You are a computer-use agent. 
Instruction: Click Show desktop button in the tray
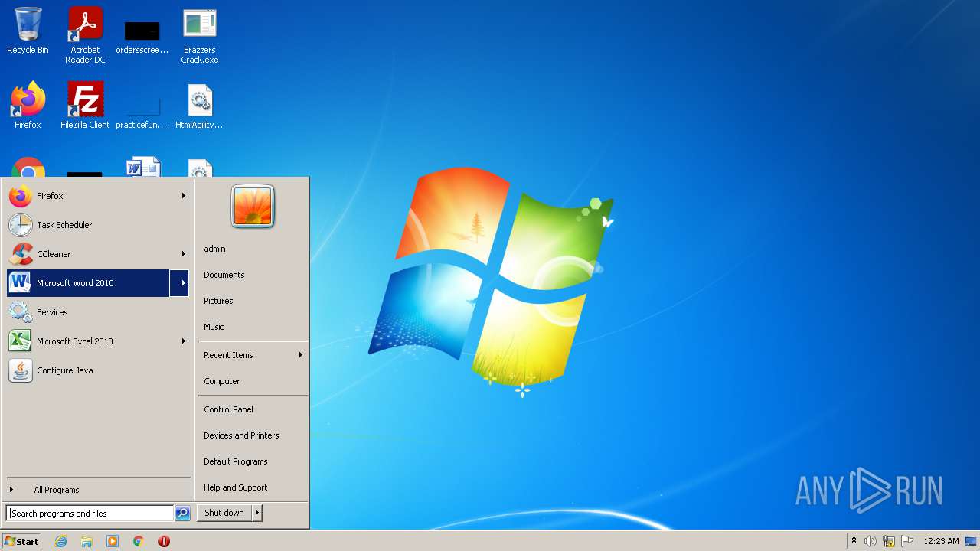(971, 541)
